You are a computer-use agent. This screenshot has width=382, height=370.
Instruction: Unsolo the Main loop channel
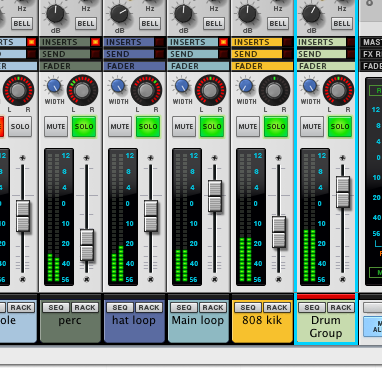click(212, 127)
